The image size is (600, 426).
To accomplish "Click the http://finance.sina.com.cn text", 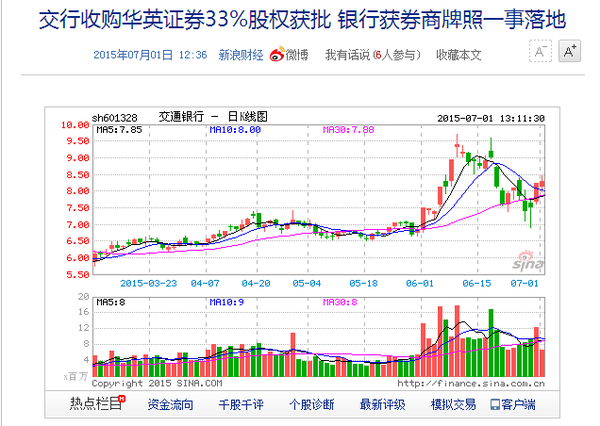I will 471,383.
